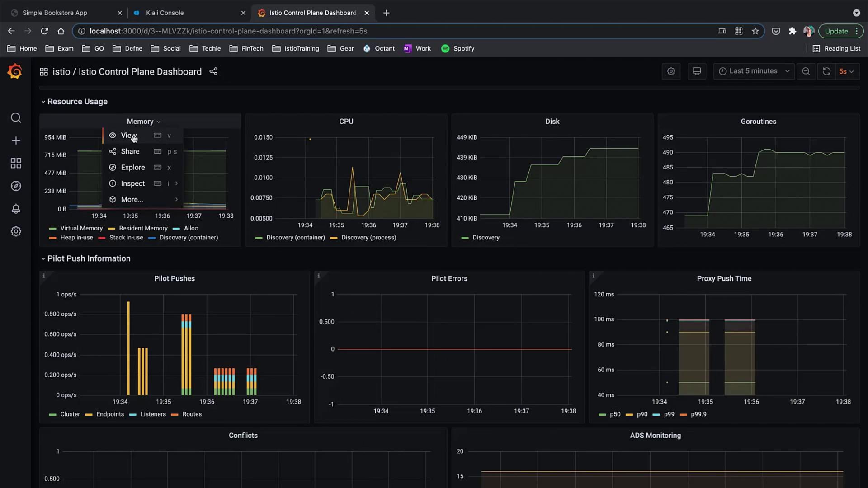
Task: Open the Explore compass icon in sidebar
Action: tap(16, 186)
